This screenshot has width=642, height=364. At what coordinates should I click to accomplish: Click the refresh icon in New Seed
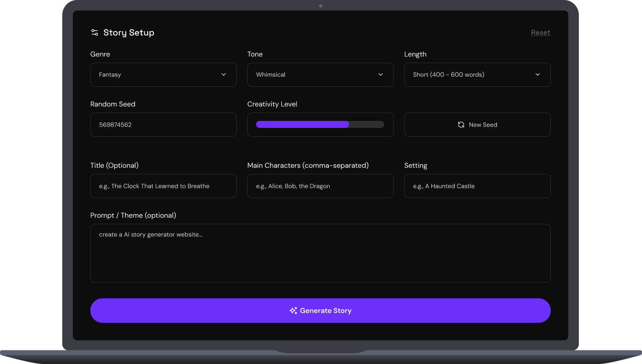coord(461,125)
